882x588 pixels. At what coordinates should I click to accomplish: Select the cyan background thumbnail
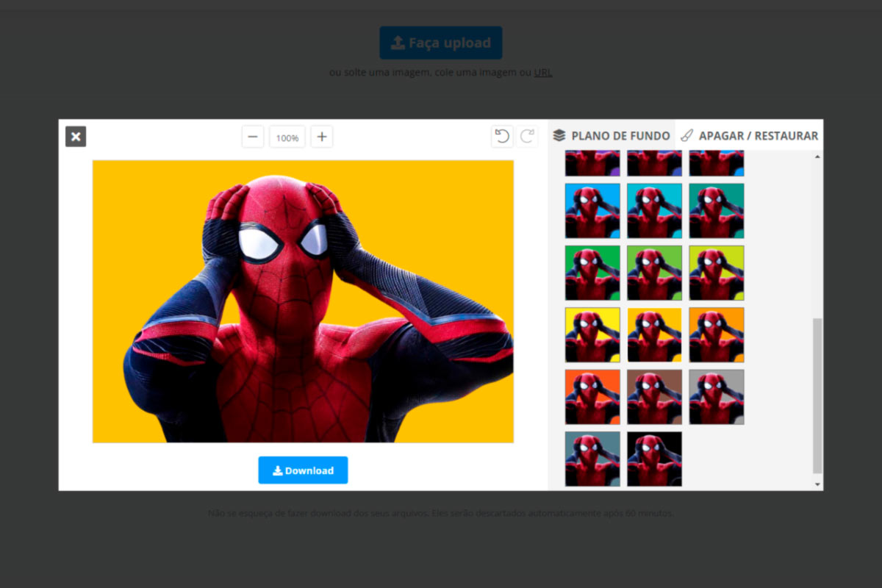[x=655, y=211]
